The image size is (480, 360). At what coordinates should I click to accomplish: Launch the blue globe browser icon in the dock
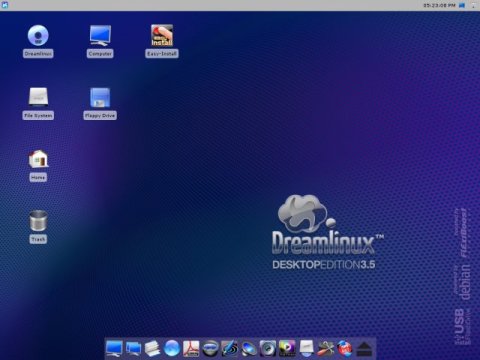point(172,349)
